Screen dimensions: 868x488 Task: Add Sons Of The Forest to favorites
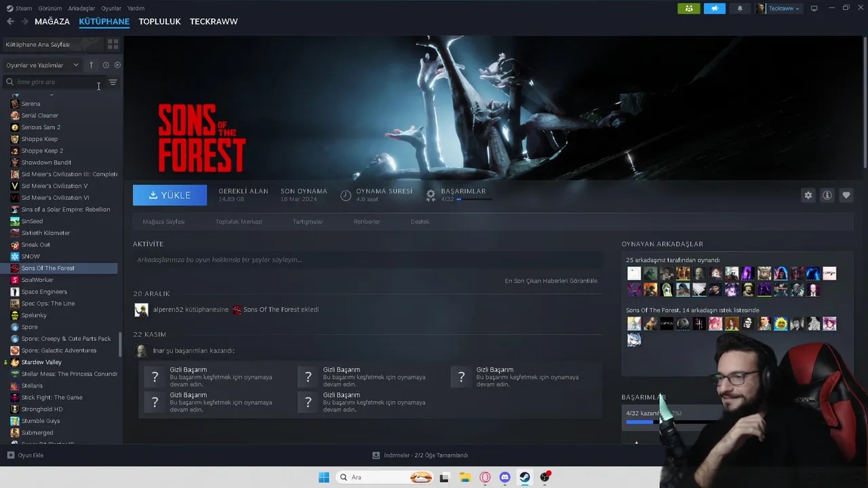tap(846, 195)
